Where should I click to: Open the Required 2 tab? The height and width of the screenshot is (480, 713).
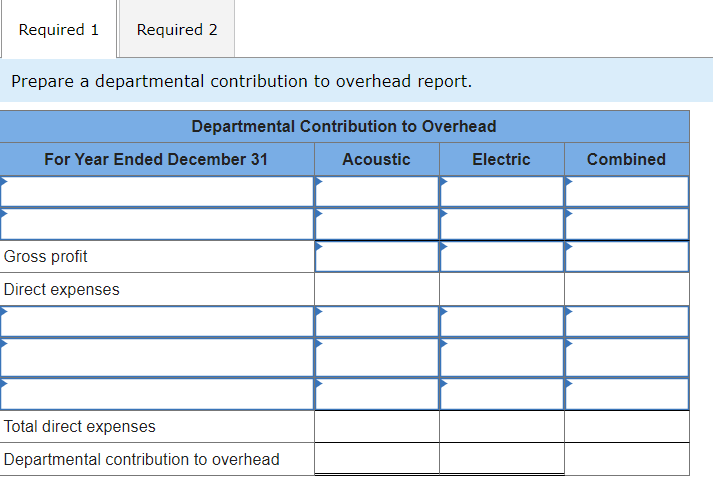(x=177, y=30)
